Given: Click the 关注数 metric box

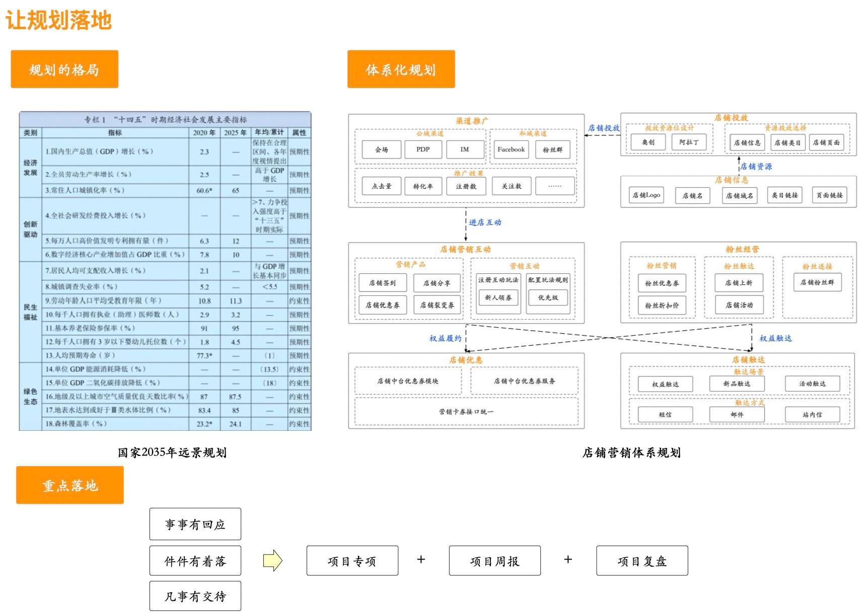Looking at the screenshot, I should pyautogui.click(x=512, y=186).
